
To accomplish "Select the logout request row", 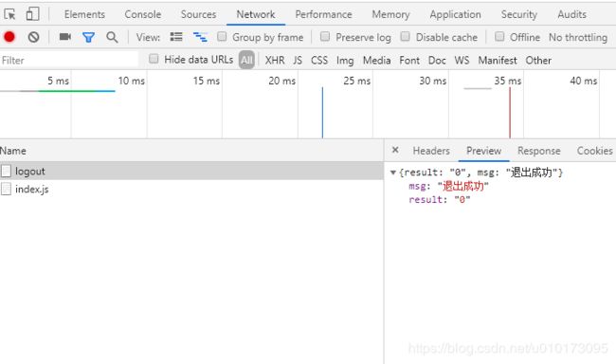I will pyautogui.click(x=191, y=171).
